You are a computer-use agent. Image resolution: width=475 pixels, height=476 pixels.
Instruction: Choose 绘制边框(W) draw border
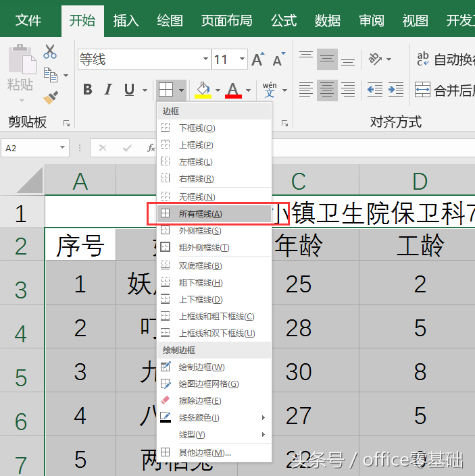(214, 367)
